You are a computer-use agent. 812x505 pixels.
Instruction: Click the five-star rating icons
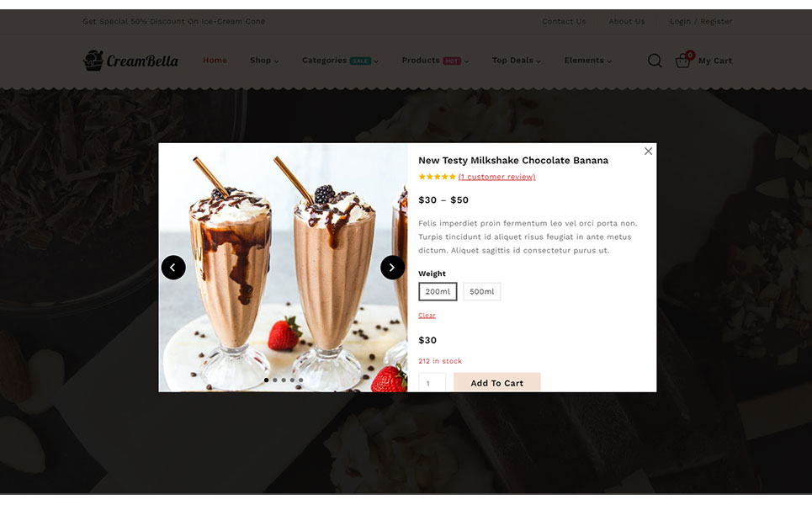(x=437, y=177)
